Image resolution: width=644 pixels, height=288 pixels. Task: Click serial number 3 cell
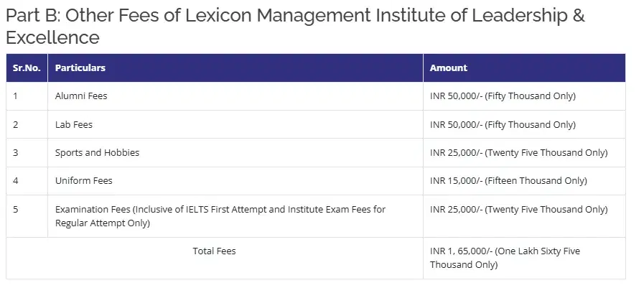[16, 152]
